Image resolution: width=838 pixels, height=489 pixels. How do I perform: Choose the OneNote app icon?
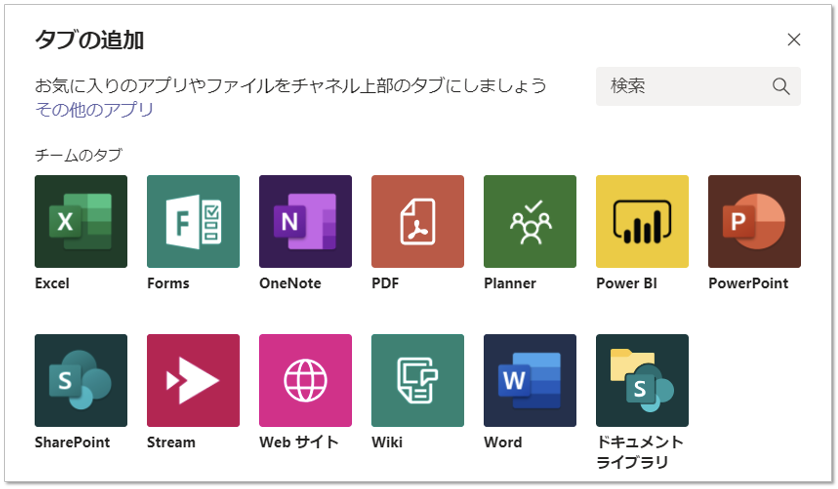pyautogui.click(x=306, y=221)
